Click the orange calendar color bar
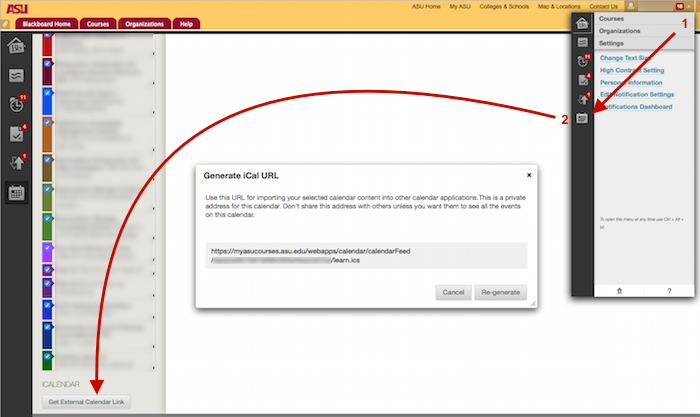 point(47,137)
